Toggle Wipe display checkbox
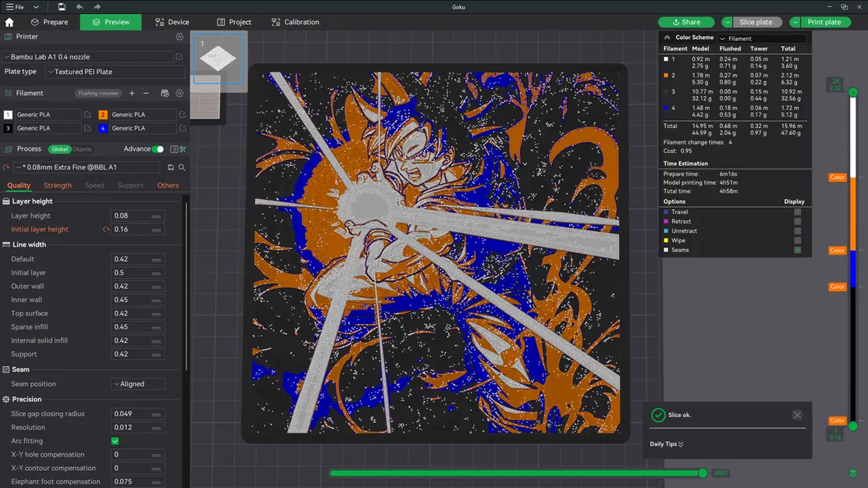Screen dimensions: 868x488 point(797,240)
